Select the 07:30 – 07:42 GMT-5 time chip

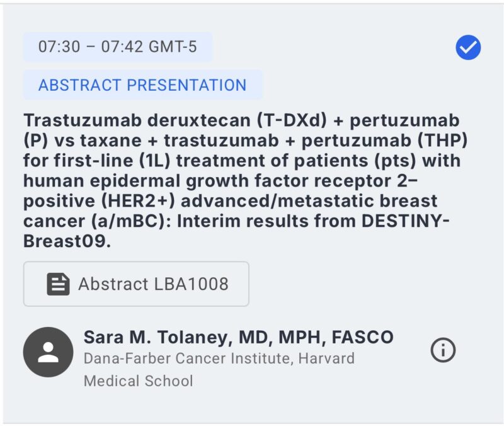(118, 47)
